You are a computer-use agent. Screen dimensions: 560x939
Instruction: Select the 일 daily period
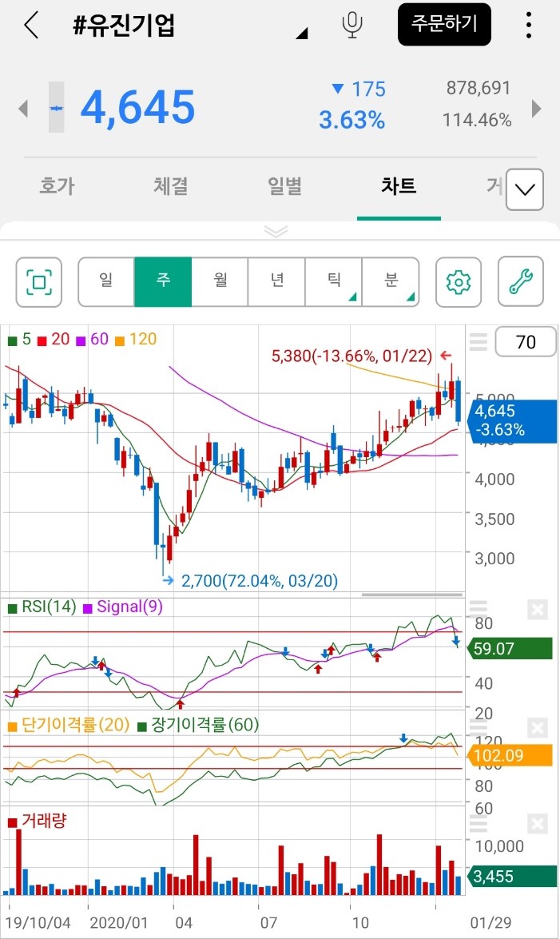click(106, 282)
